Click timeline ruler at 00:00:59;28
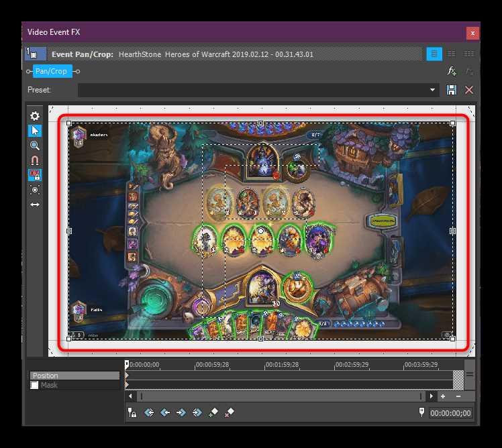Image resolution: width=502 pixels, height=448 pixels. [212, 364]
